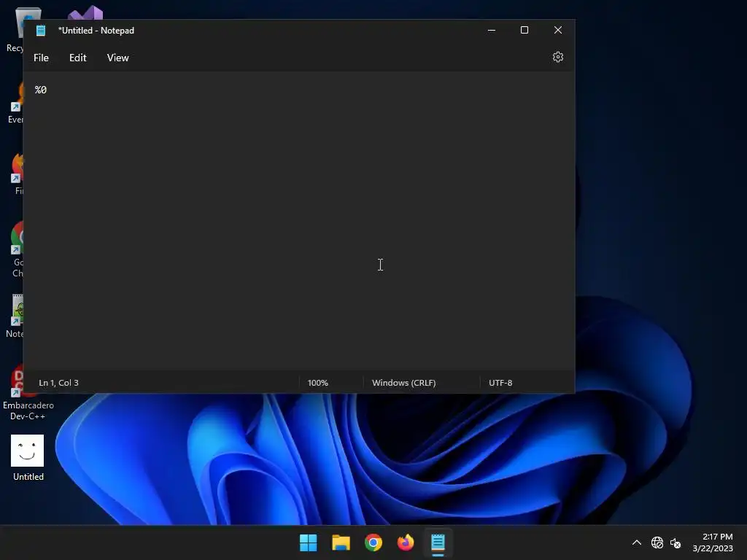Launch Firefox from the taskbar

(406, 542)
